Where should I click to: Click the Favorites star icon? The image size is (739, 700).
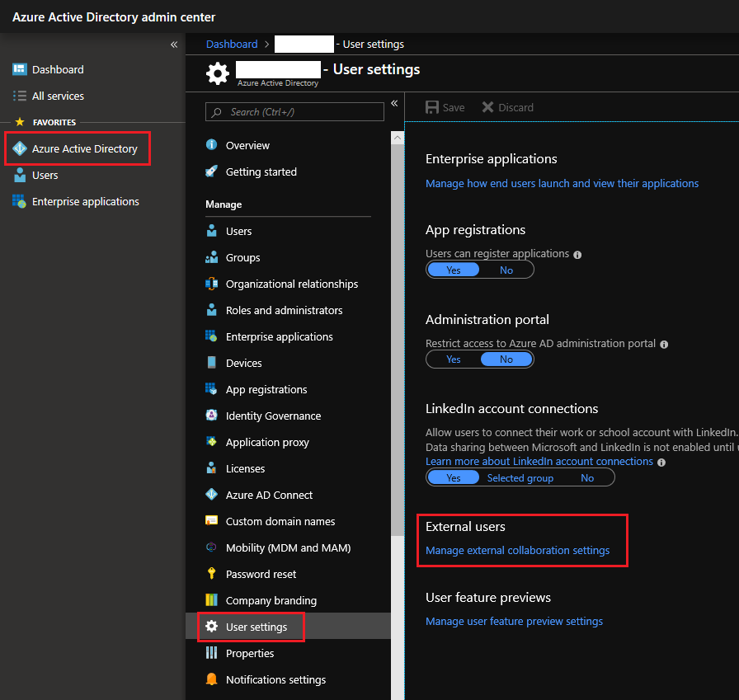coord(20,122)
